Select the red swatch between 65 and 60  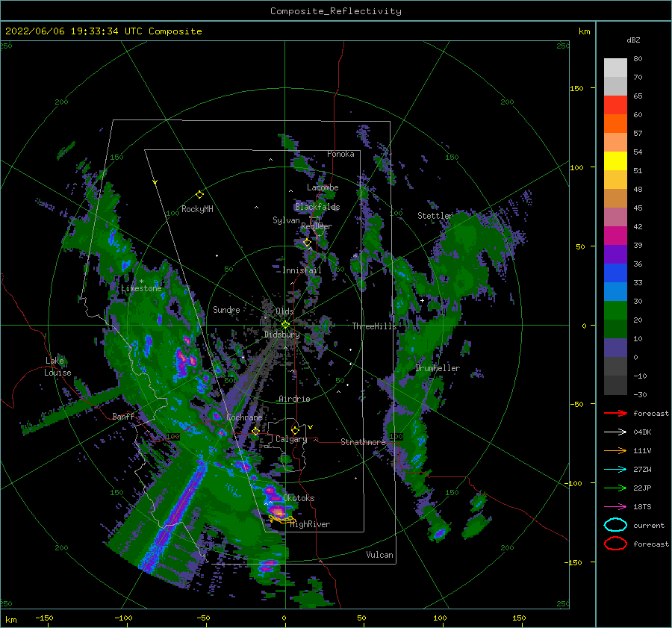click(x=615, y=105)
